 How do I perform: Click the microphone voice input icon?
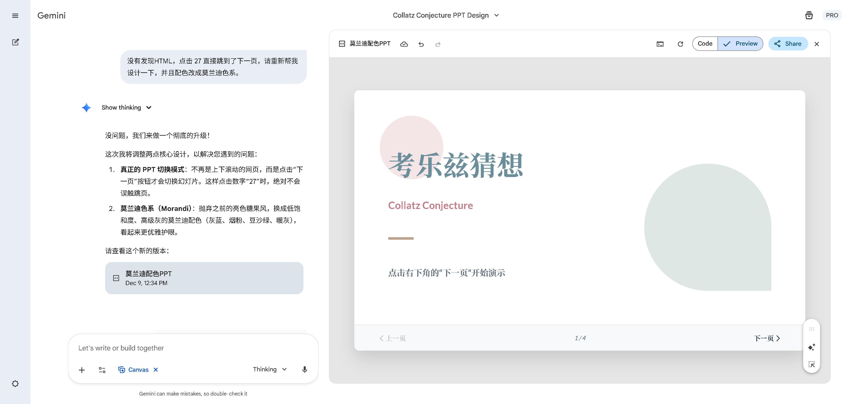click(304, 369)
